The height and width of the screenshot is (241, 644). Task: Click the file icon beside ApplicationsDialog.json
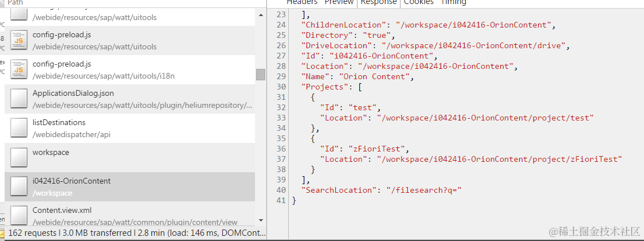(x=18, y=99)
